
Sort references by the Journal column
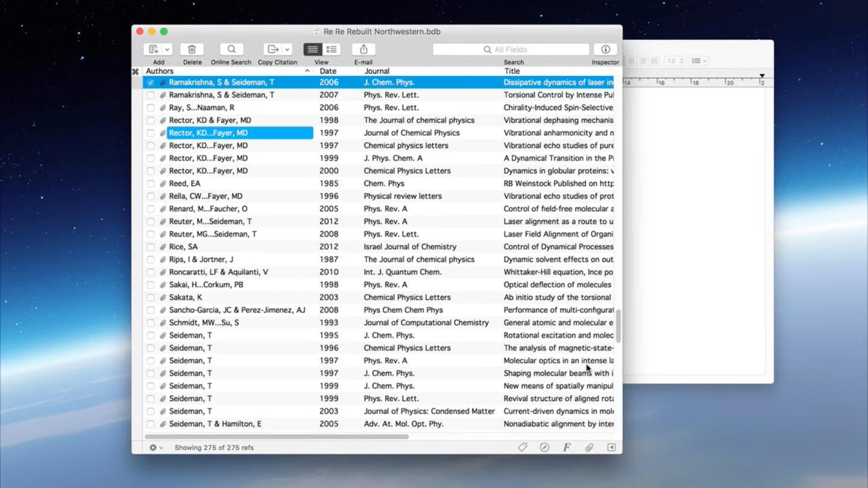coord(377,71)
